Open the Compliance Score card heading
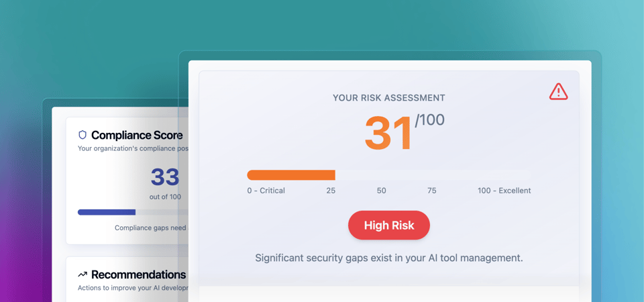644x302 pixels. click(137, 135)
